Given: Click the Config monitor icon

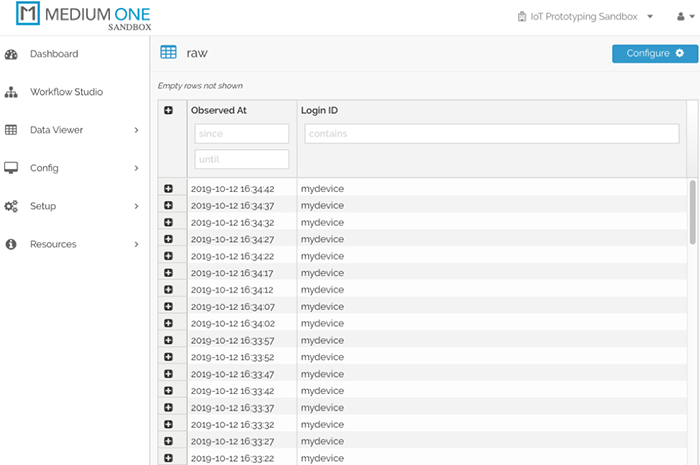Looking at the screenshot, I should coord(11,168).
